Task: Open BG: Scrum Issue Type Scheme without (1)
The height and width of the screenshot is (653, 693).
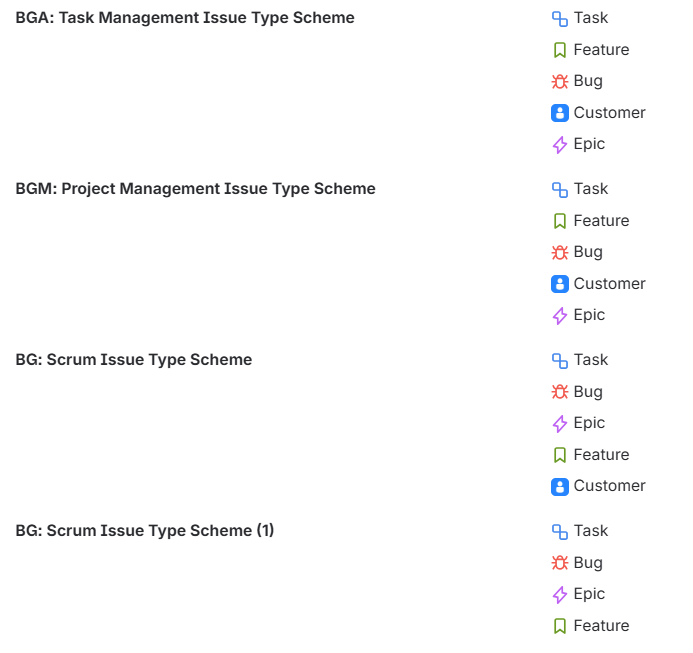Action: (x=133, y=360)
